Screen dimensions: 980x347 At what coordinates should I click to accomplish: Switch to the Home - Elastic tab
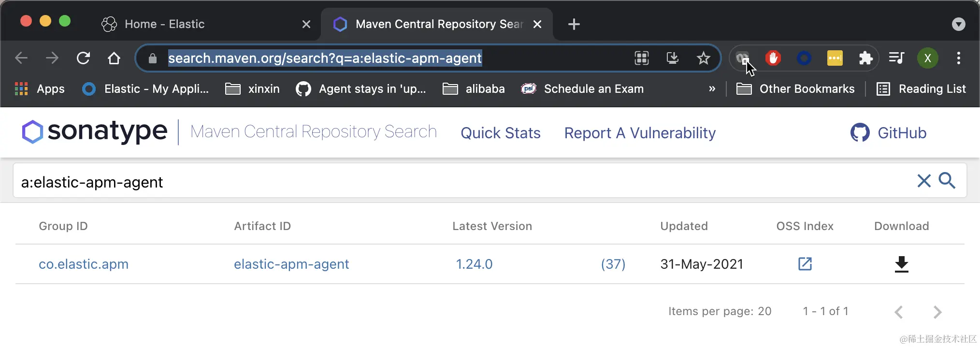click(164, 24)
